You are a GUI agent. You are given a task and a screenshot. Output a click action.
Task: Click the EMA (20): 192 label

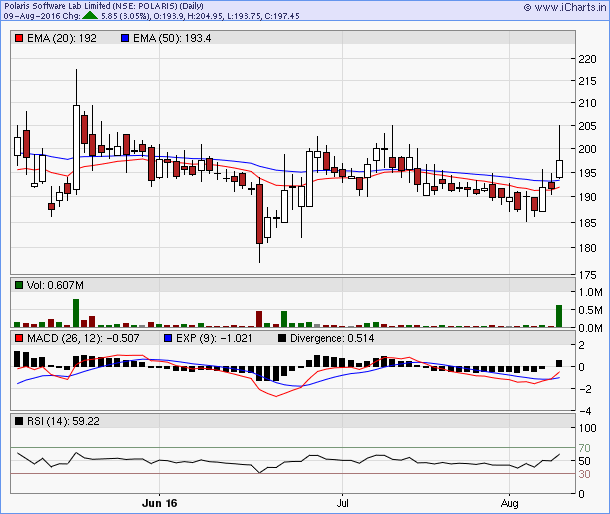coord(61,38)
